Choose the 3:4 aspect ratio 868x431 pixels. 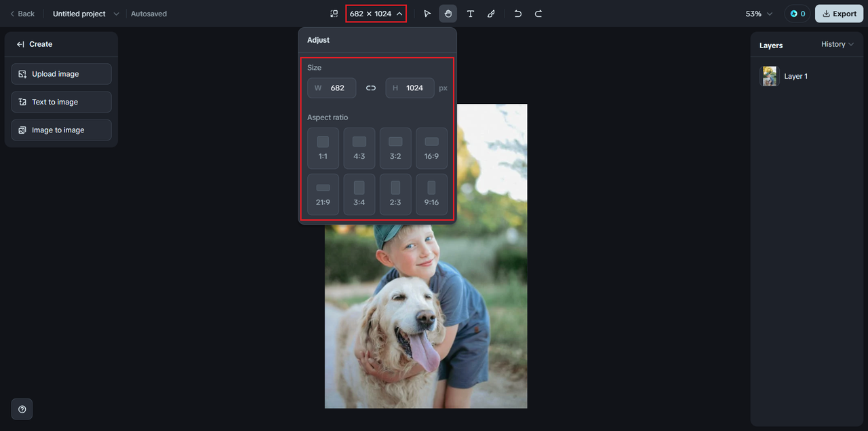(359, 194)
